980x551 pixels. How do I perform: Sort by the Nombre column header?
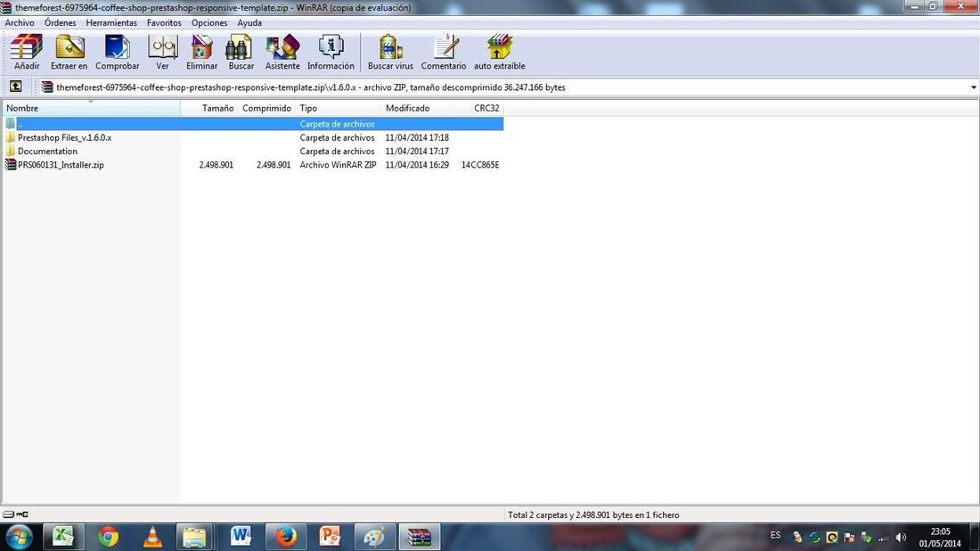point(91,108)
